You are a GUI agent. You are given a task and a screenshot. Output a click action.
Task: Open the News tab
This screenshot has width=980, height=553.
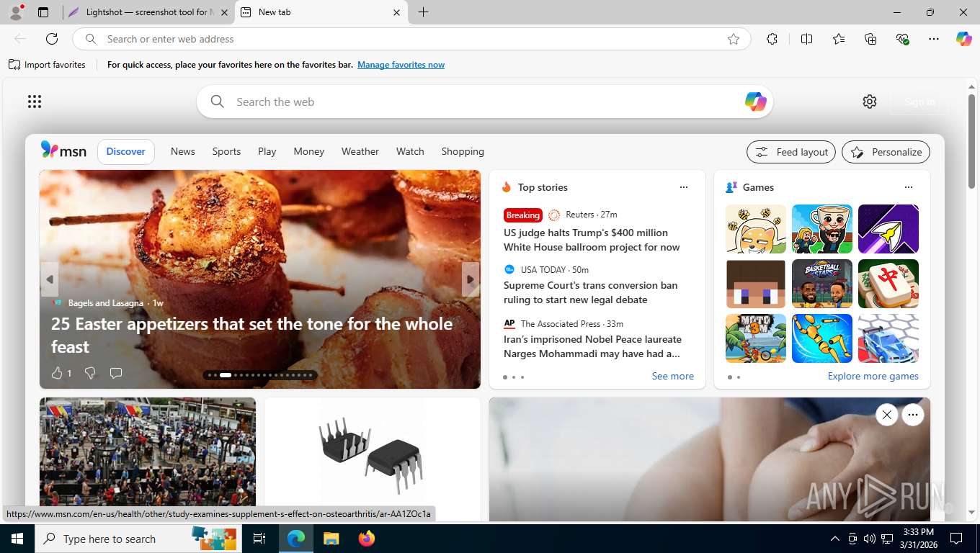pyautogui.click(x=183, y=152)
